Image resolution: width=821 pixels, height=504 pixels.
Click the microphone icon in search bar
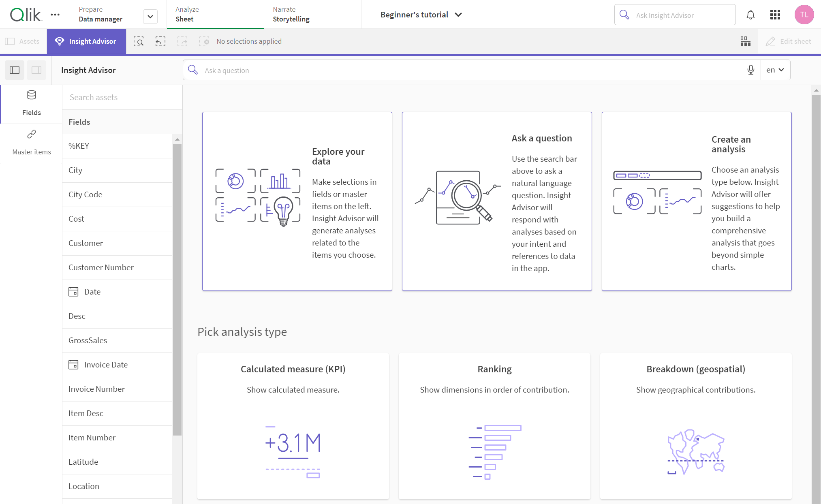[750, 70]
